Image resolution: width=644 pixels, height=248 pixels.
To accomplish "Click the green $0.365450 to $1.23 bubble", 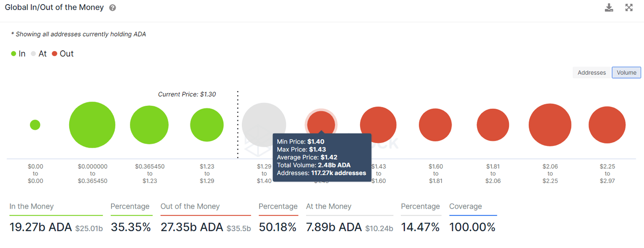I will [149, 125].
